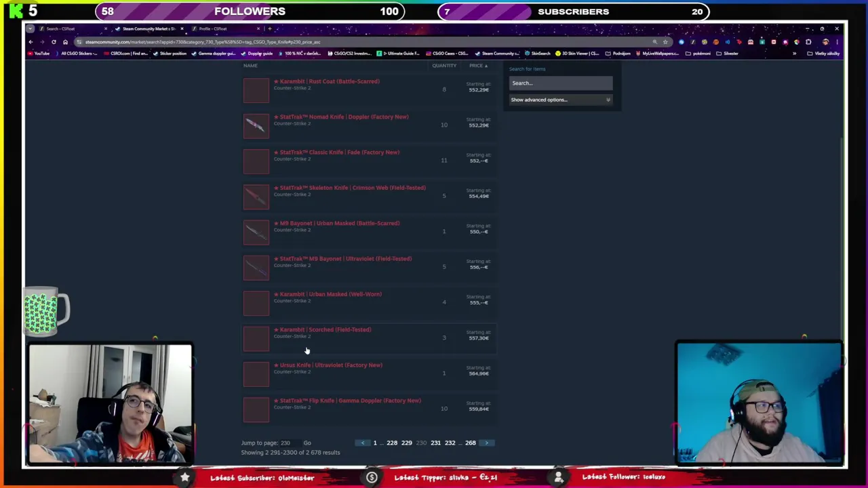Screen dimensions: 868x488
Task: Open M9 Bayonet Urban Masked (Battle-Scarred) listing
Action: point(340,223)
